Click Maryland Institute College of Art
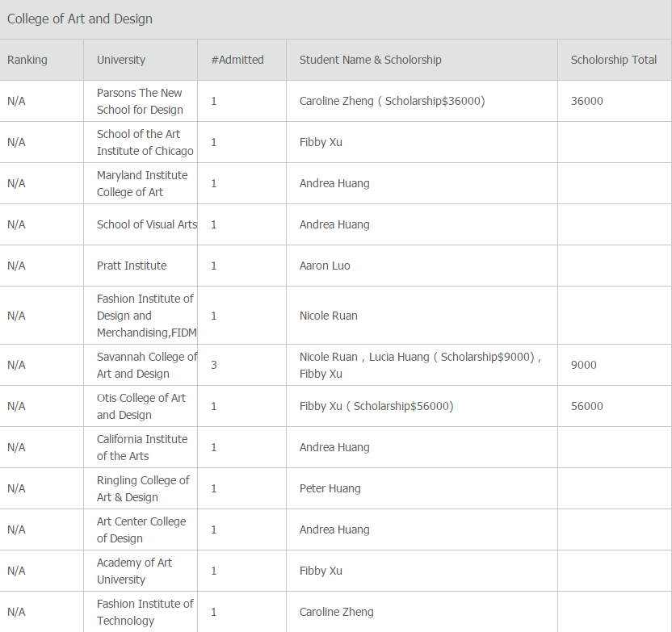This screenshot has height=632, width=672. point(142,183)
